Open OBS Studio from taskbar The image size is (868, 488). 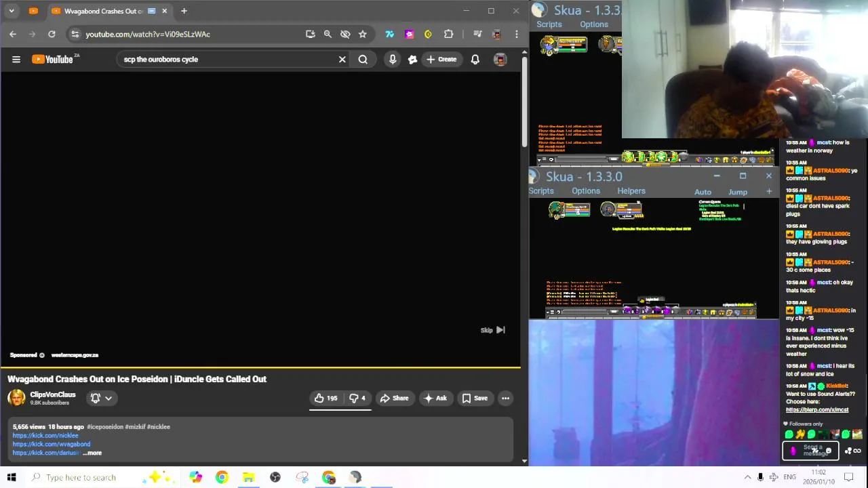(275, 477)
